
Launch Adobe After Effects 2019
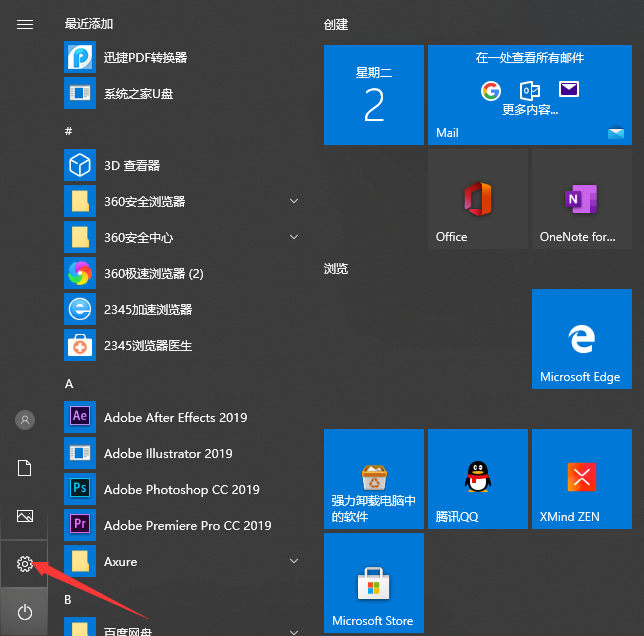pyautogui.click(x=175, y=417)
